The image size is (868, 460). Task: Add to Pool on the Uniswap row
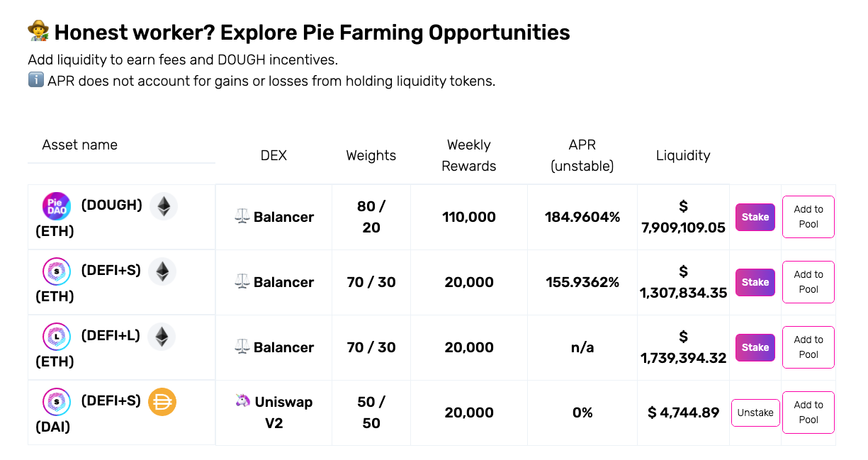(808, 413)
